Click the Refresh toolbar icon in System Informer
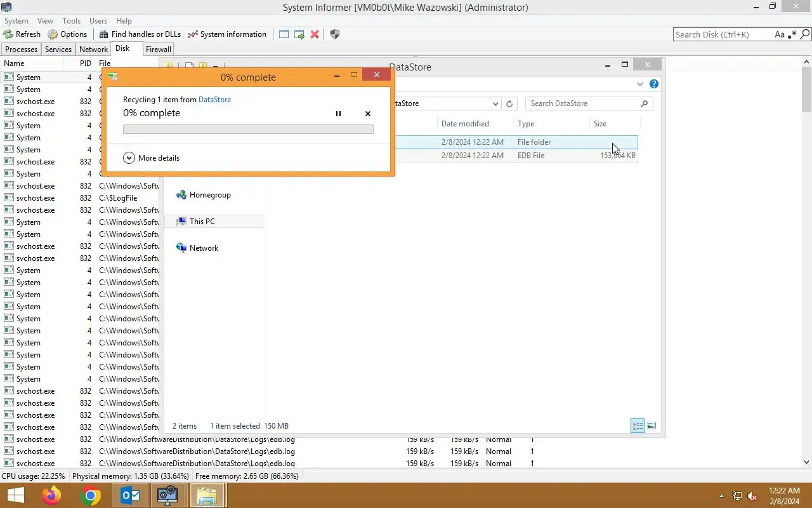812x508 pixels. 8,34
